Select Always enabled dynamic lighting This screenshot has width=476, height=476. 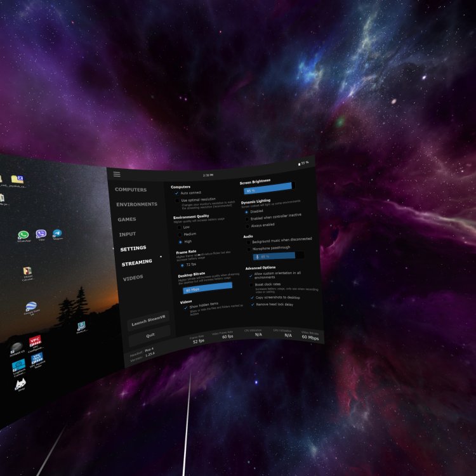[248, 226]
